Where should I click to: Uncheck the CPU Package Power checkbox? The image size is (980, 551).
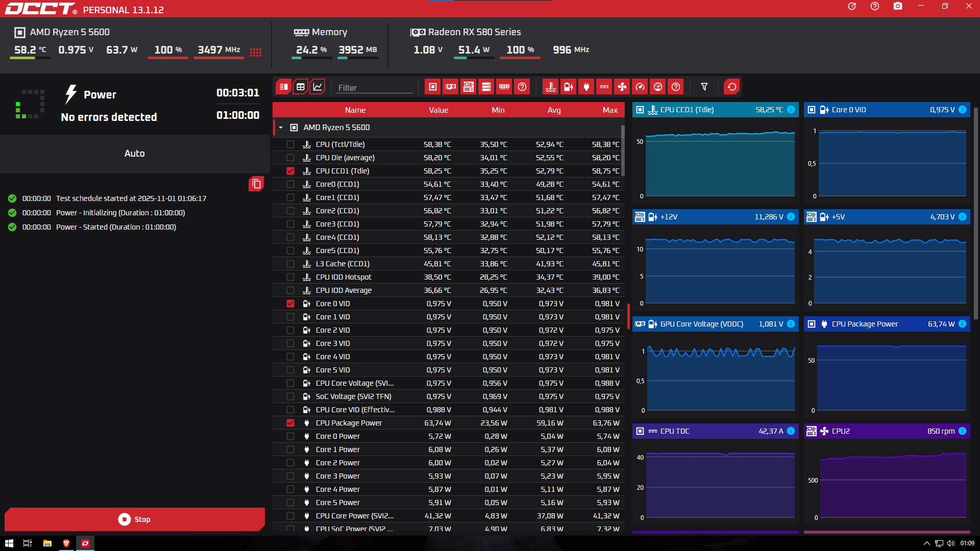coord(290,423)
